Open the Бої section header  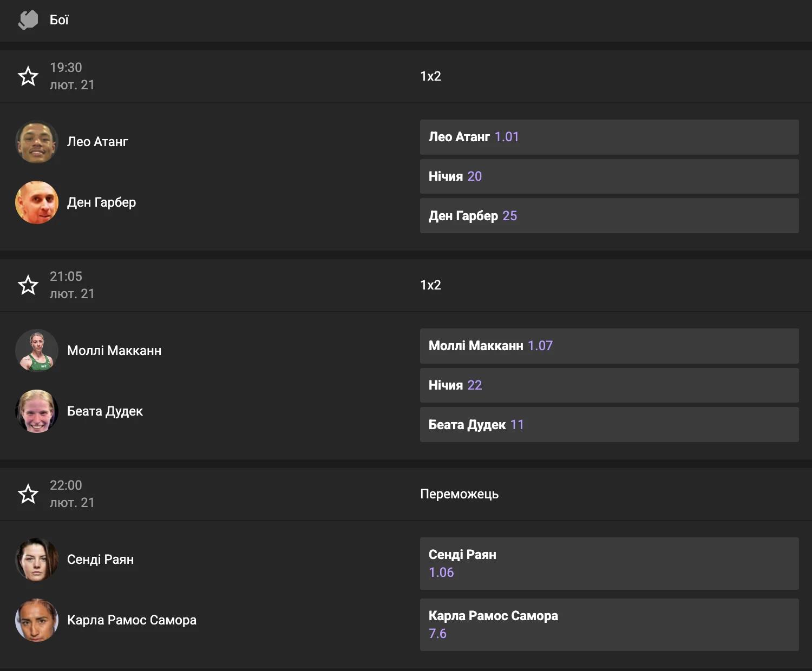pyautogui.click(x=60, y=20)
